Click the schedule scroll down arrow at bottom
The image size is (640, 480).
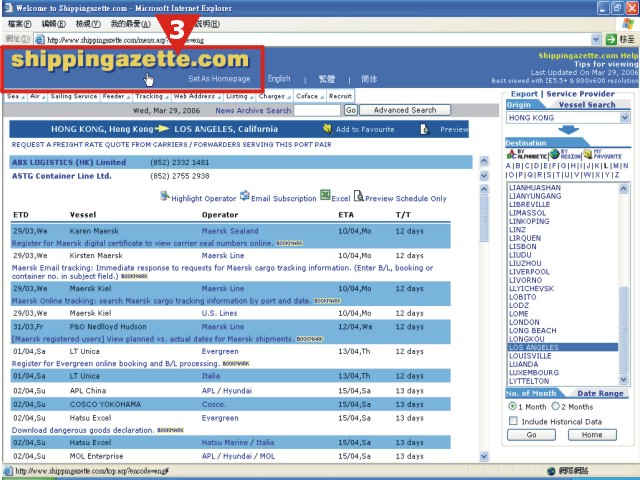[x=484, y=456]
